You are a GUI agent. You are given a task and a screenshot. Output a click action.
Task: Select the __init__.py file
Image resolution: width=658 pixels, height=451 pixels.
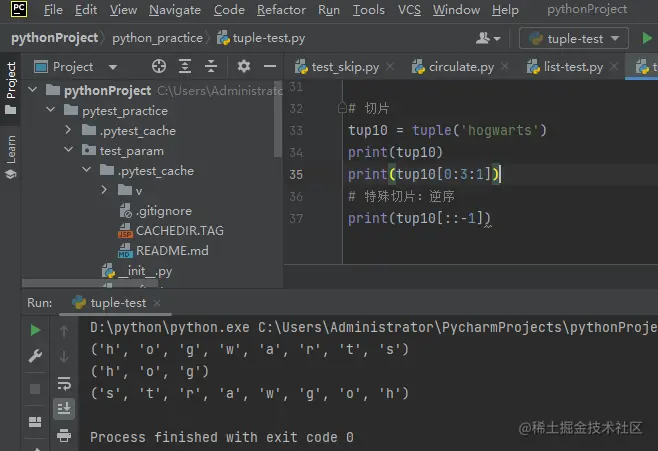(144, 271)
